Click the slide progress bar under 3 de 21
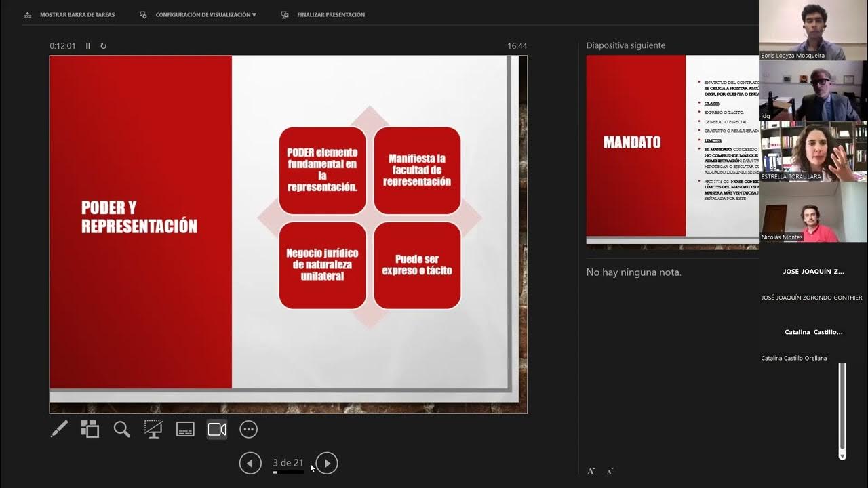Image resolution: width=868 pixels, height=488 pixels. click(288, 472)
